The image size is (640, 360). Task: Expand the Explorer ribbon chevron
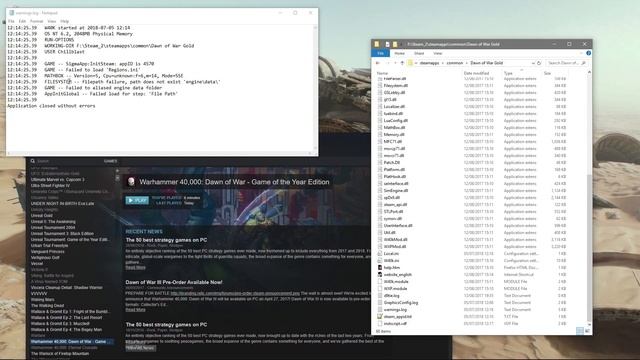coord(581,53)
